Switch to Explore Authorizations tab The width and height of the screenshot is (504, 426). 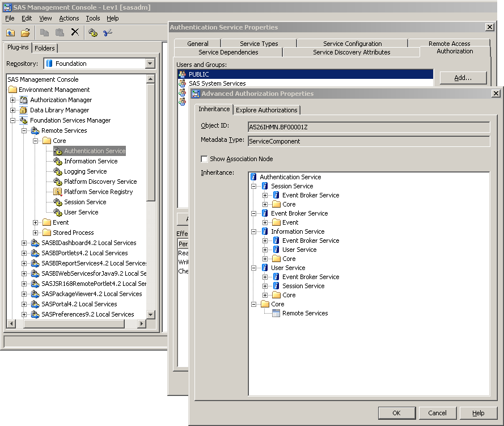pyautogui.click(x=266, y=110)
